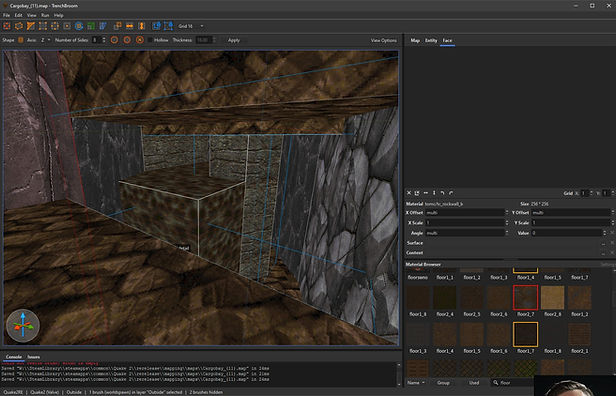Adjust the X Scale stepper arrows
The image size is (616, 396).
[x=506, y=223]
